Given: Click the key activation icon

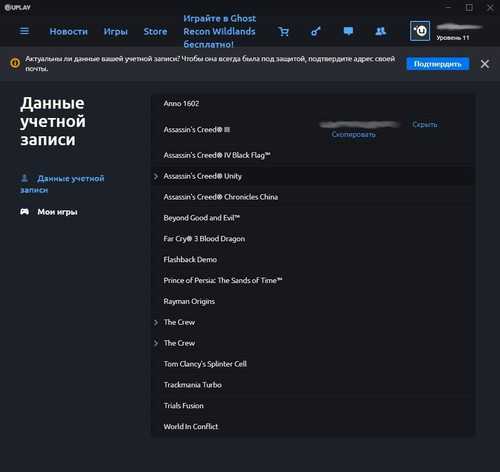Looking at the screenshot, I should pyautogui.click(x=316, y=31).
